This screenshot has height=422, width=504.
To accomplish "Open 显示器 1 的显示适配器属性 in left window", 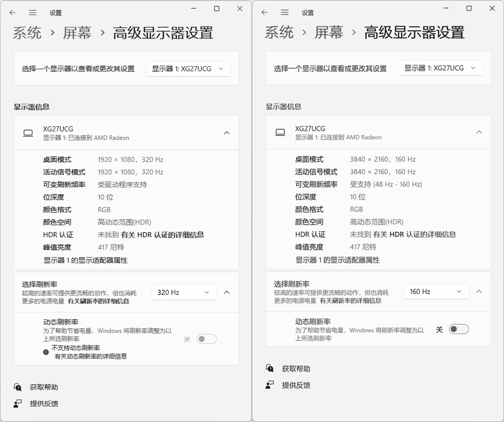I will point(85,260).
